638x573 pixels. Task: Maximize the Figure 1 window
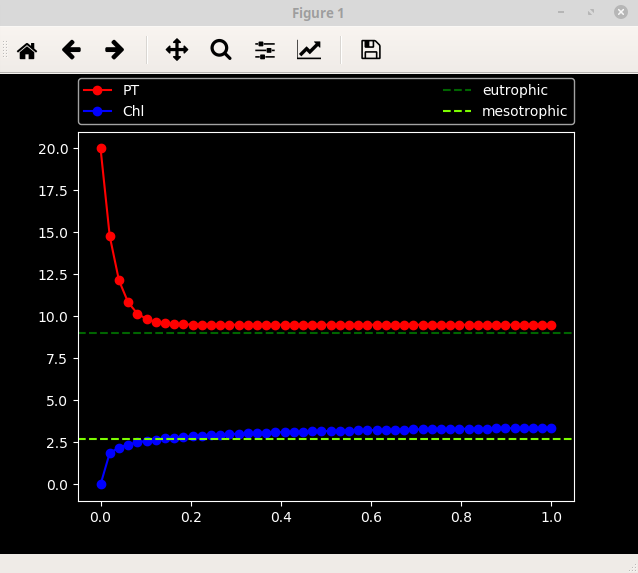591,13
